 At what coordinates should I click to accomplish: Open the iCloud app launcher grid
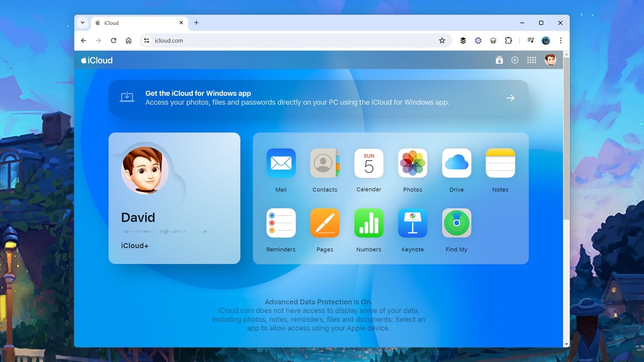coord(532,60)
